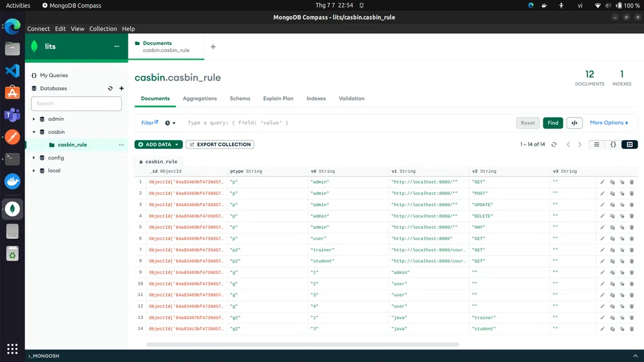Open the Explain Plan tab
Image resolution: width=644 pixels, height=362 pixels.
tap(278, 99)
